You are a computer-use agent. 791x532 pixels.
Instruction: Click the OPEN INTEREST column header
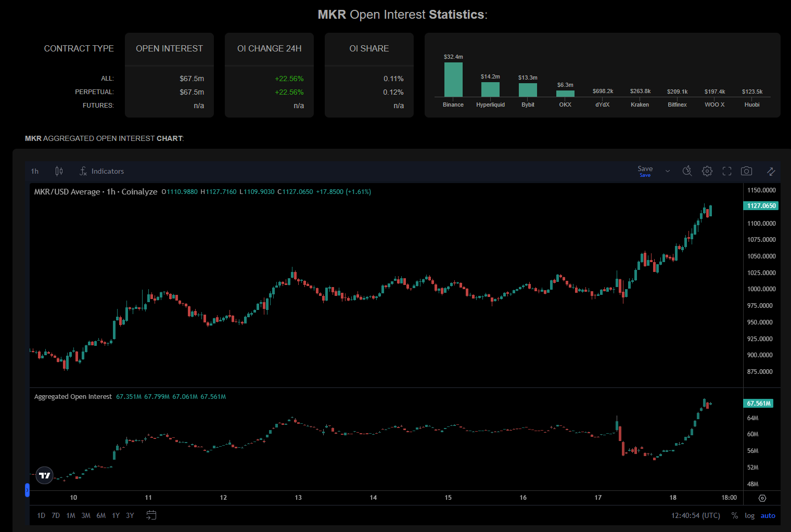(169, 48)
